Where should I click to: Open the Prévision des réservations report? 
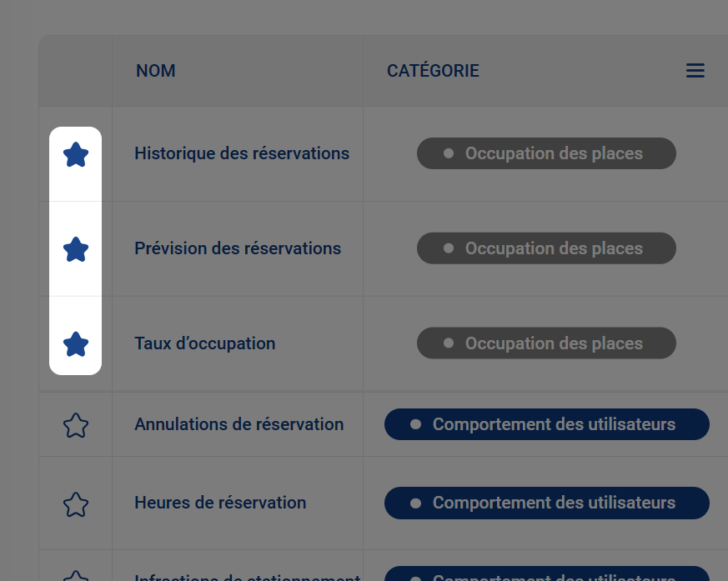click(237, 248)
